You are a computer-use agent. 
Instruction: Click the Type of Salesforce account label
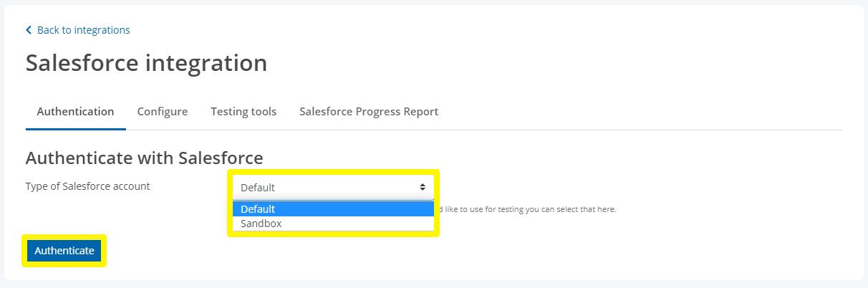click(x=88, y=186)
